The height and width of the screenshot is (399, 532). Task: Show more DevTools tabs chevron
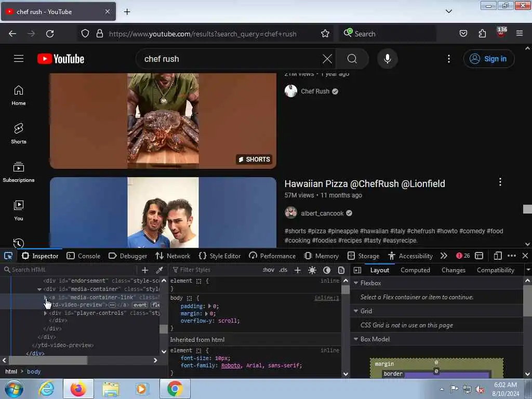pos(444,256)
